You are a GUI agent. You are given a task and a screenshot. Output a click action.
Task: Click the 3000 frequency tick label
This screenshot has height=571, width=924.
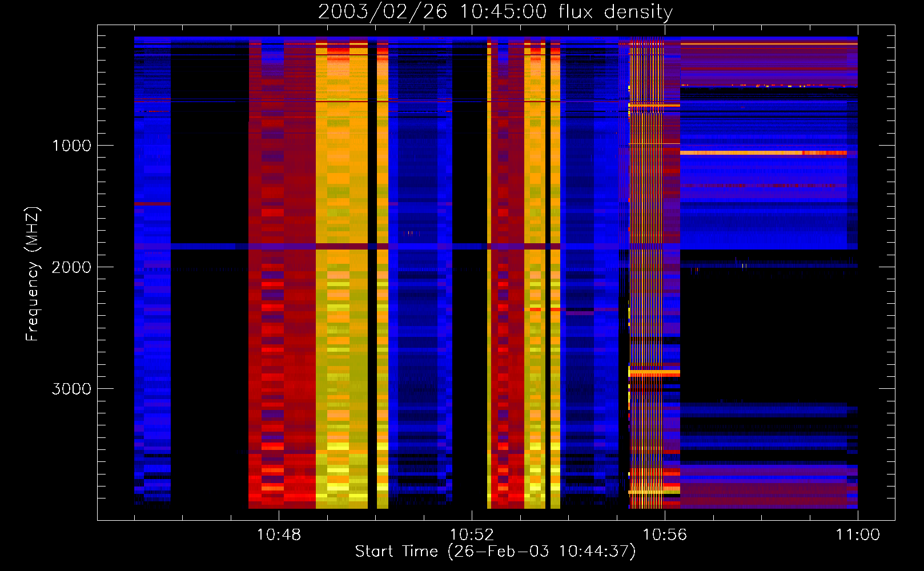pos(71,389)
